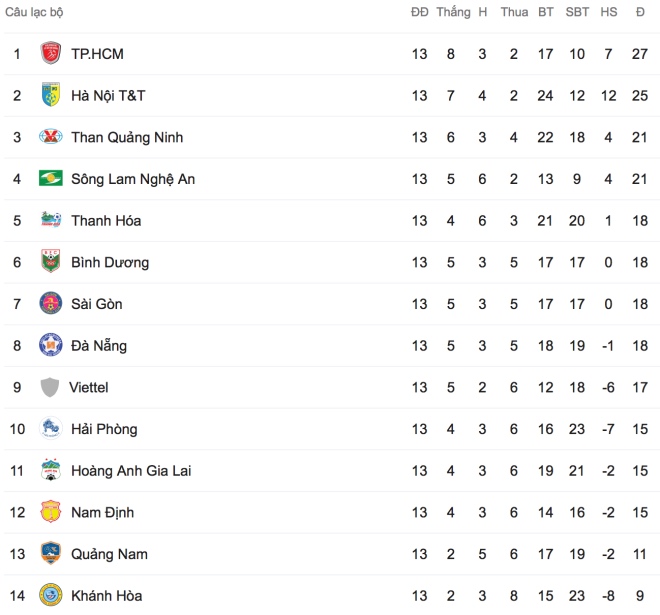Select the Câu lạc bộ column header
Viewport: 660px width, 615px height.
point(34,12)
